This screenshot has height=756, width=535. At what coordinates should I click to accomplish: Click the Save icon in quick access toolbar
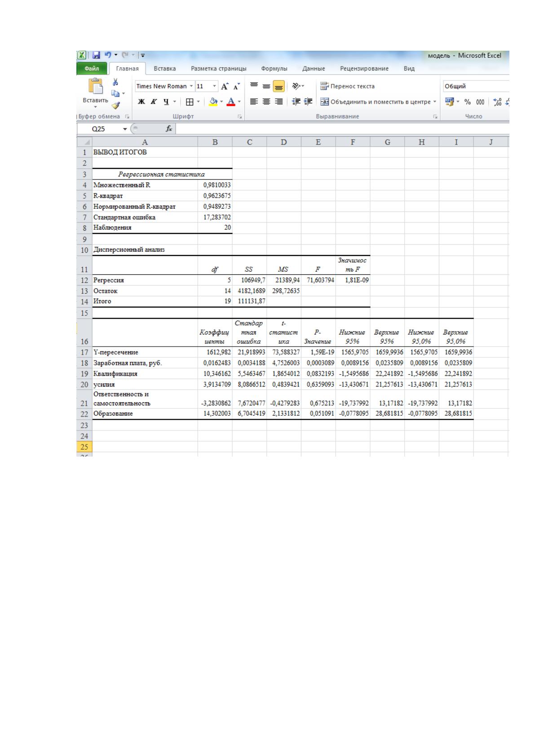[96, 55]
